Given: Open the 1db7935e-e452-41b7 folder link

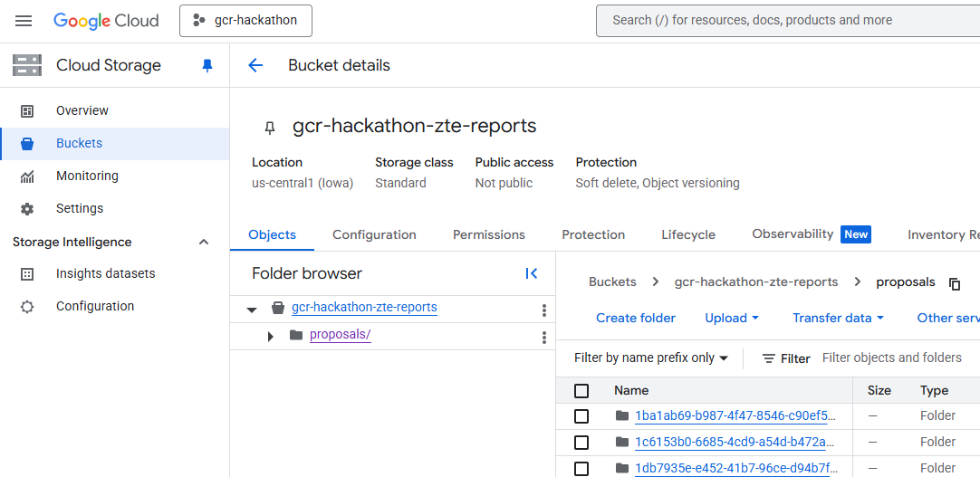Looking at the screenshot, I should click(x=735, y=468).
